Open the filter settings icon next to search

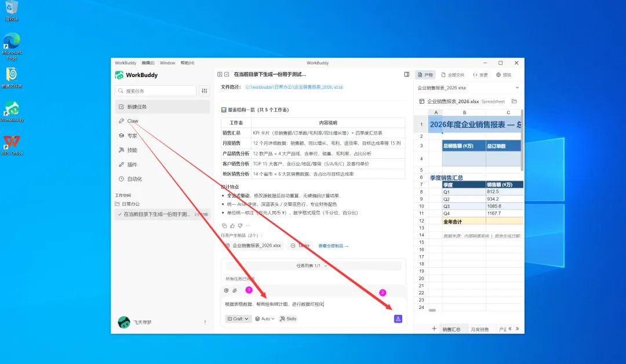coord(205,91)
